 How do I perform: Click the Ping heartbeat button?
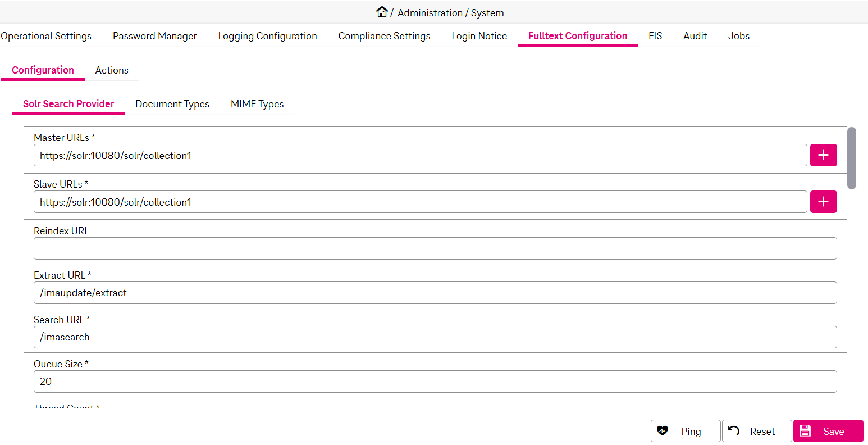(x=685, y=432)
